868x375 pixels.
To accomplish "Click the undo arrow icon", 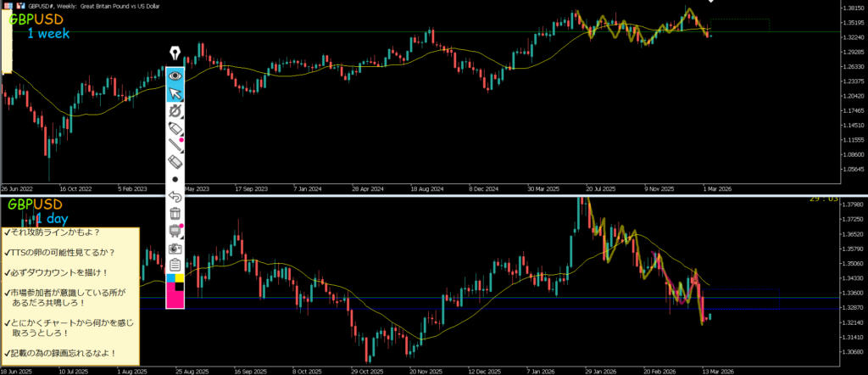I will point(175,197).
